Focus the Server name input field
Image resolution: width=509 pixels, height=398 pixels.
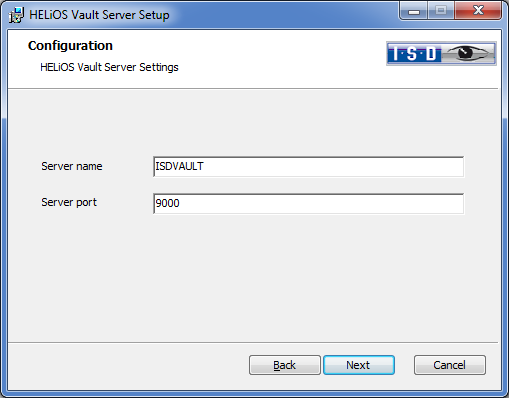pyautogui.click(x=308, y=167)
